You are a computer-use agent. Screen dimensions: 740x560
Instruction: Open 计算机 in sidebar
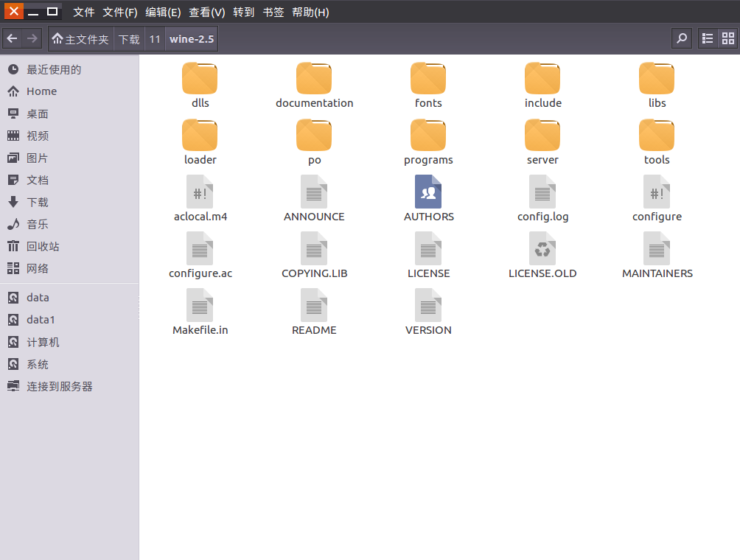coord(69,342)
